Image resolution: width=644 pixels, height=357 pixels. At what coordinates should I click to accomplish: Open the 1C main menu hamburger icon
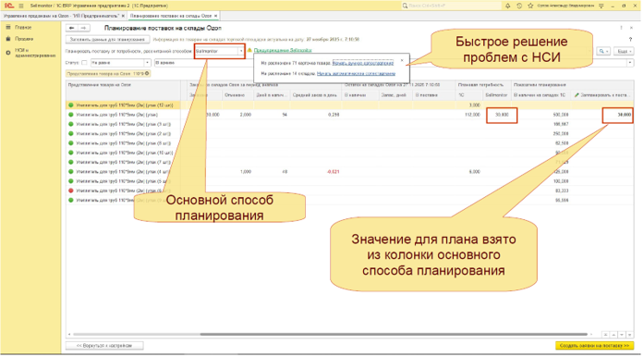click(x=21, y=6)
